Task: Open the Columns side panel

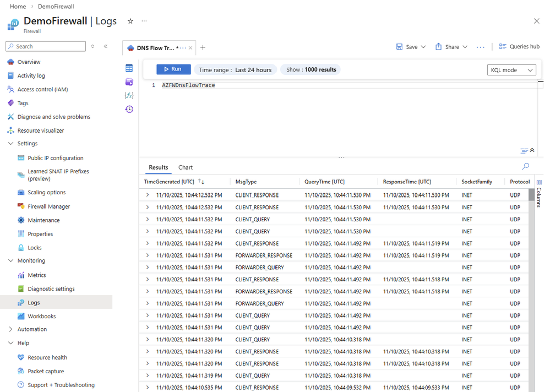Action: coord(539,193)
